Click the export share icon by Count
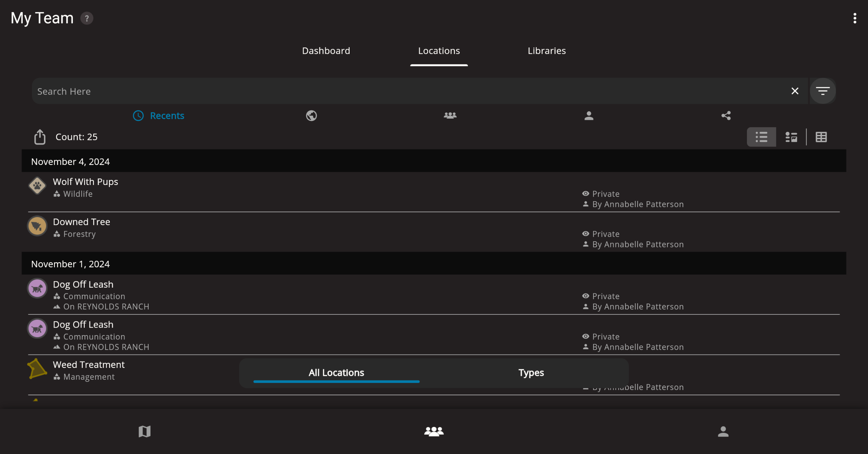868x454 pixels. pyautogui.click(x=40, y=137)
